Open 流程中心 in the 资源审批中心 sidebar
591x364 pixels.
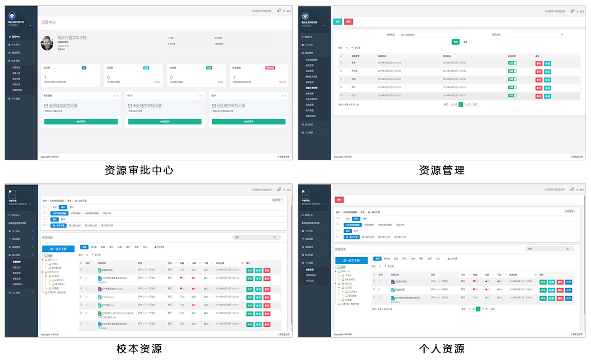21,37
